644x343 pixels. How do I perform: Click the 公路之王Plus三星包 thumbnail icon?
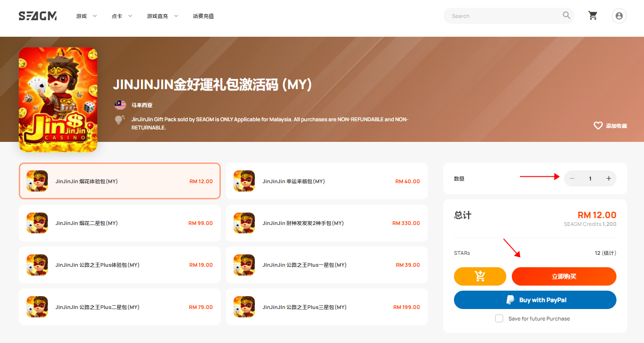[x=244, y=307]
